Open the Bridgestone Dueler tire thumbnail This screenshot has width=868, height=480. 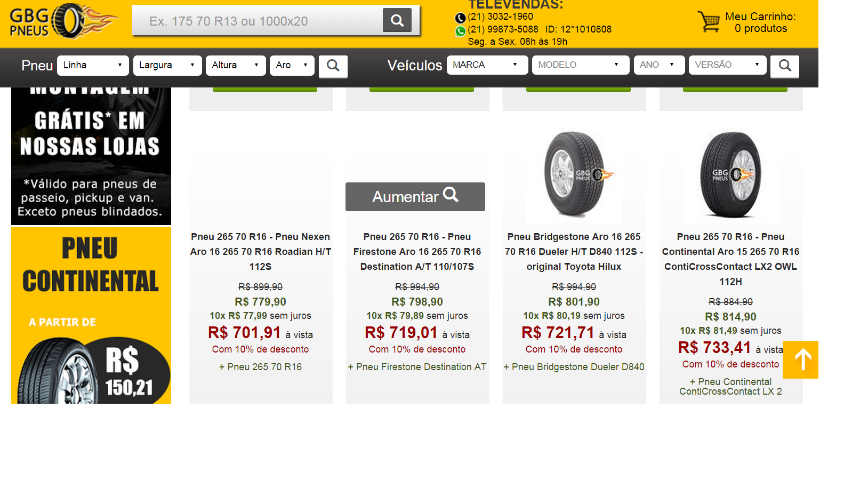click(574, 175)
